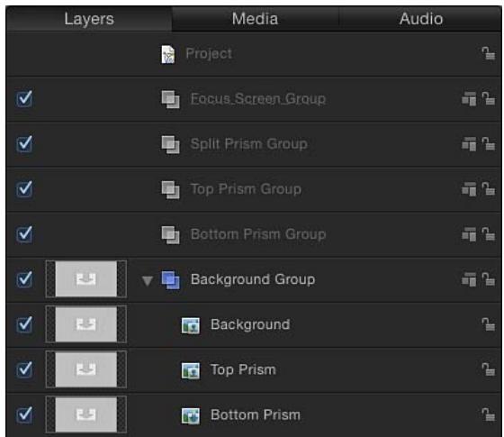Lock the Background image layer
Screen dimensions: 504x437
click(488, 324)
